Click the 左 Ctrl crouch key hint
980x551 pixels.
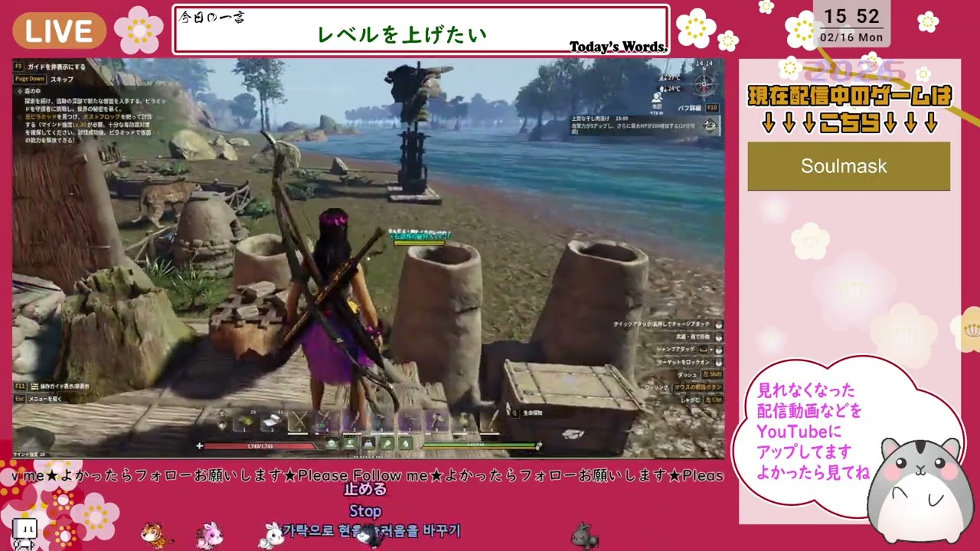[713, 399]
